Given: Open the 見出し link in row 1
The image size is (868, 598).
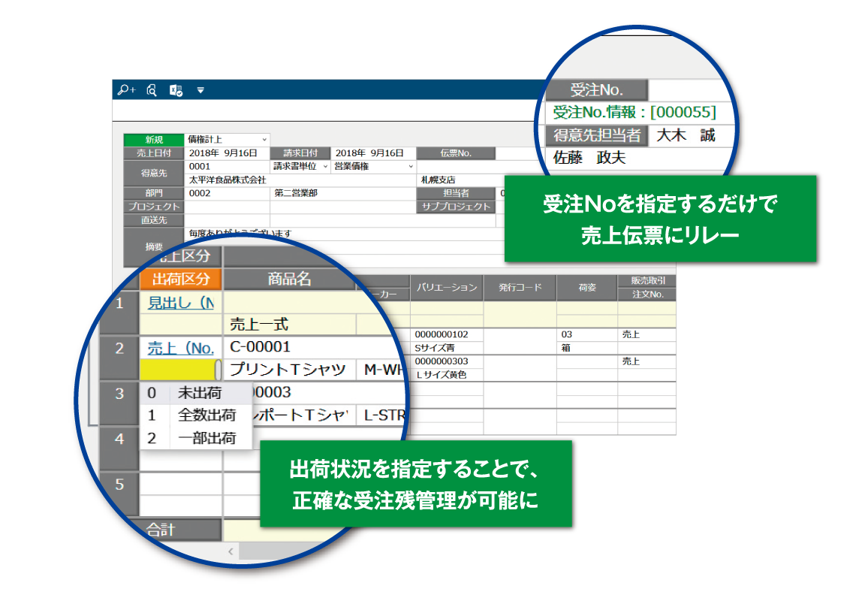Looking at the screenshot, I should pos(181,303).
